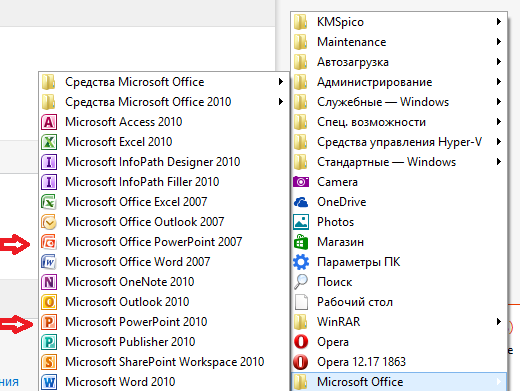Expand the WinRAR submenu arrow
The width and height of the screenshot is (520, 391).
(x=499, y=322)
